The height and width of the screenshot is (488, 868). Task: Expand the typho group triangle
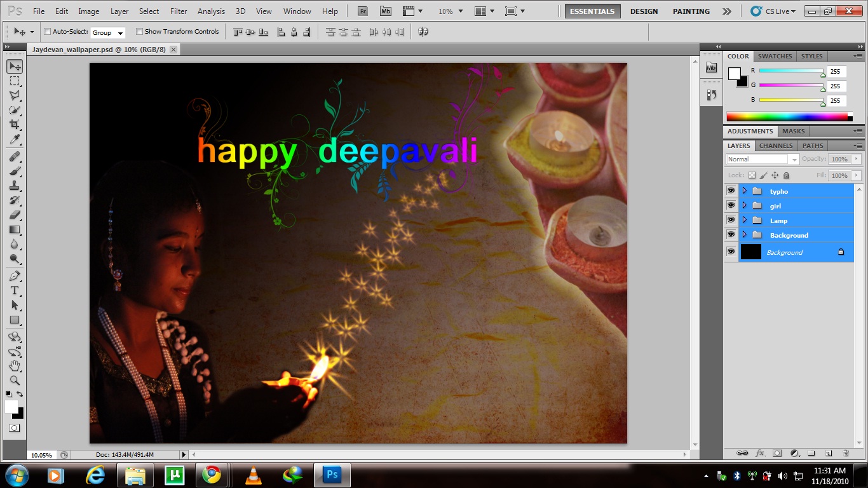click(x=744, y=191)
